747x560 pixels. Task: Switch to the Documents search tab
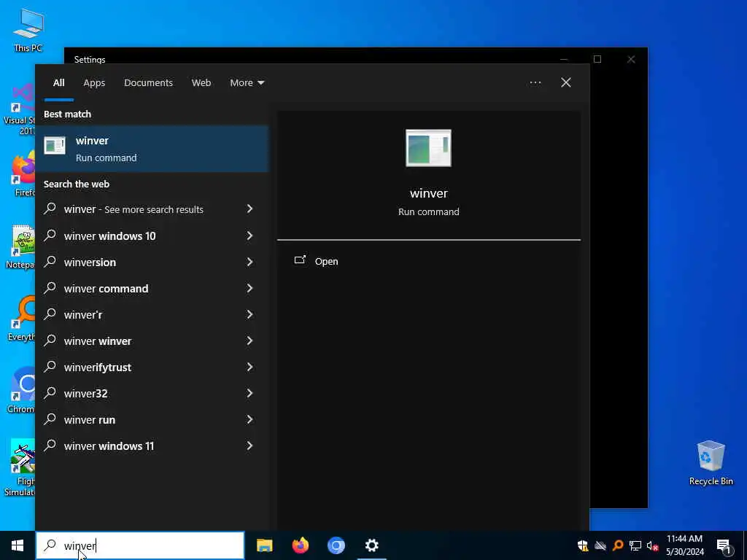[x=148, y=83]
